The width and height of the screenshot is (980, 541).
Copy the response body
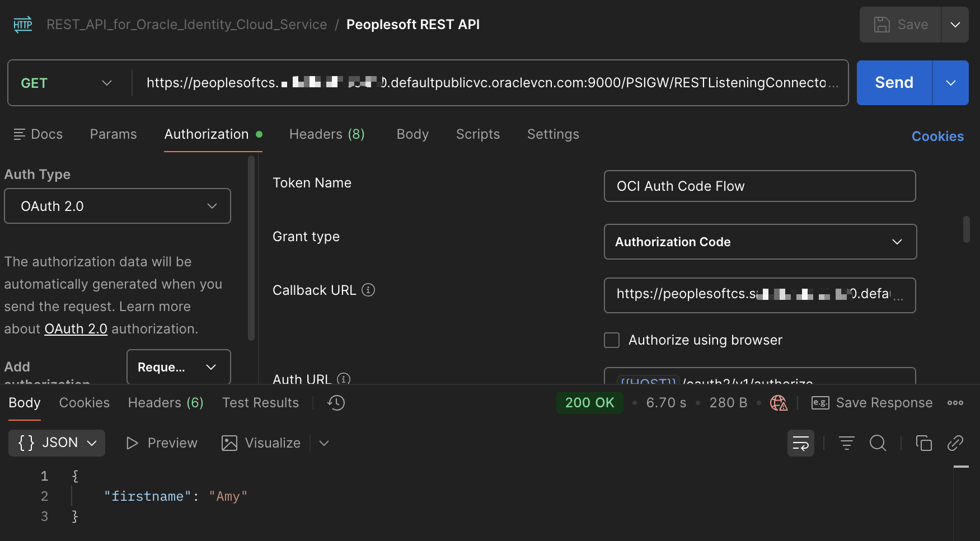point(923,443)
